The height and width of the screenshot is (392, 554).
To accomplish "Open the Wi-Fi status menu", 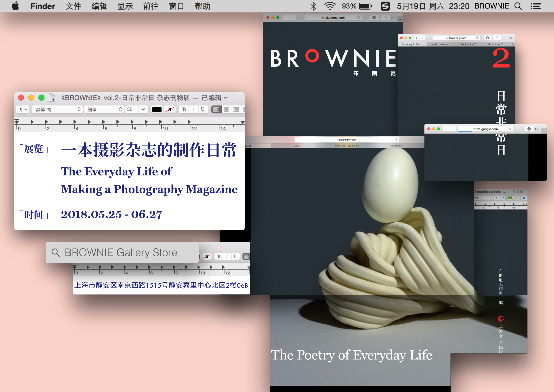I will pyautogui.click(x=330, y=6).
